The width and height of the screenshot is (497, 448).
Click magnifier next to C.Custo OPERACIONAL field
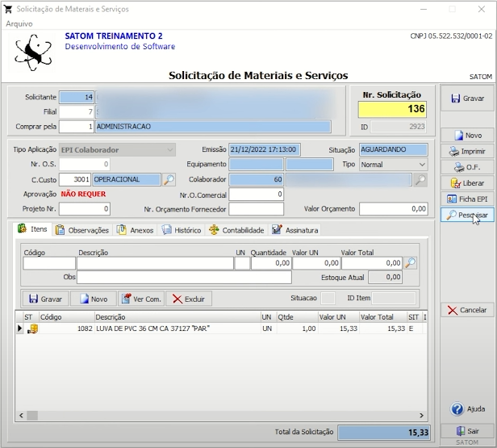(x=169, y=179)
